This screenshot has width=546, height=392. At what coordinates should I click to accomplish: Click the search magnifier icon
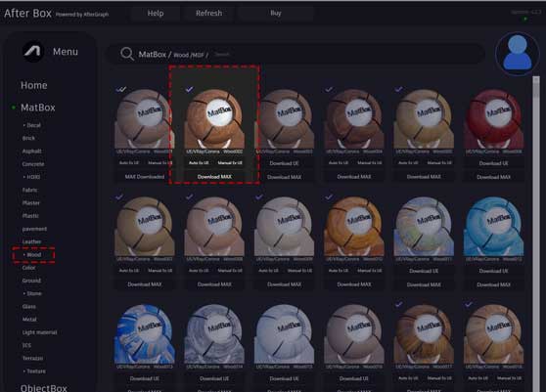[x=127, y=54]
